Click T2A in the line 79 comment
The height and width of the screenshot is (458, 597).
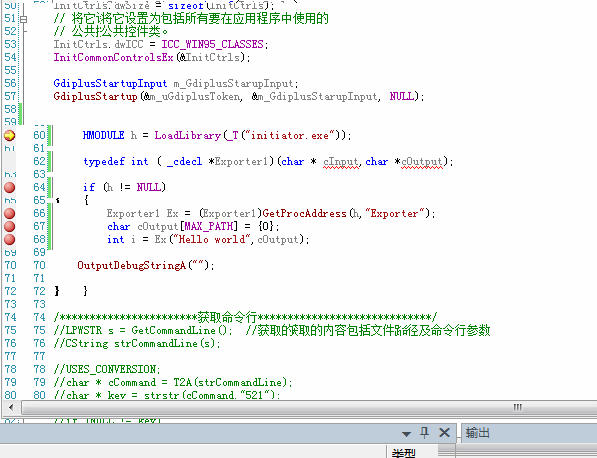pos(182,382)
